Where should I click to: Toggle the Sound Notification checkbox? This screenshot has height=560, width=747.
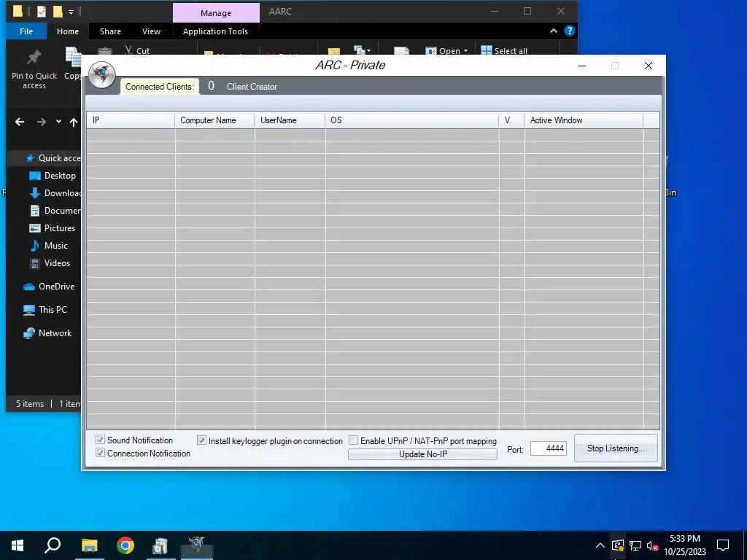pyautogui.click(x=100, y=440)
